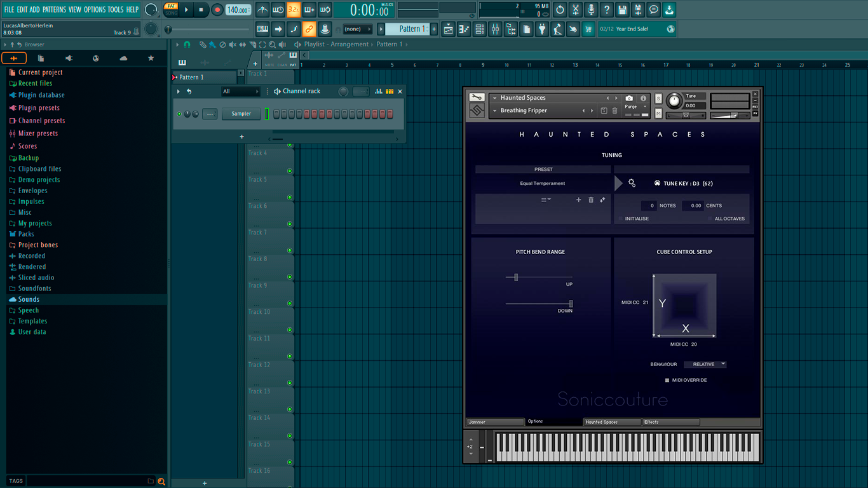Viewport: 868px width, 488px height.
Task: Open the TOOLS menu
Action: click(116, 10)
